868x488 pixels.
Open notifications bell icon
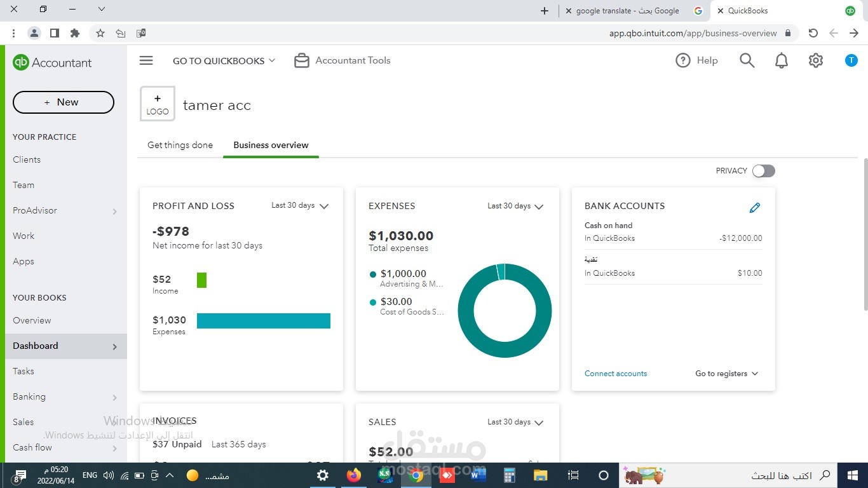click(x=782, y=60)
